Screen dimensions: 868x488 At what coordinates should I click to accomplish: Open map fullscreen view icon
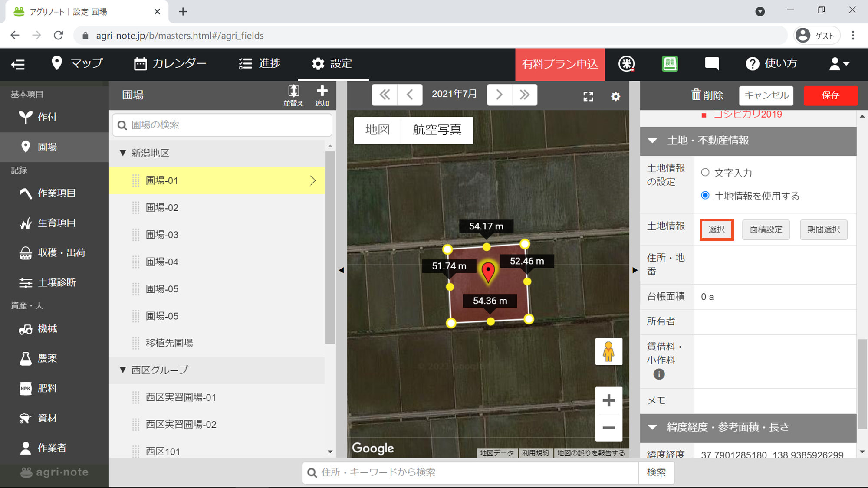click(x=588, y=96)
